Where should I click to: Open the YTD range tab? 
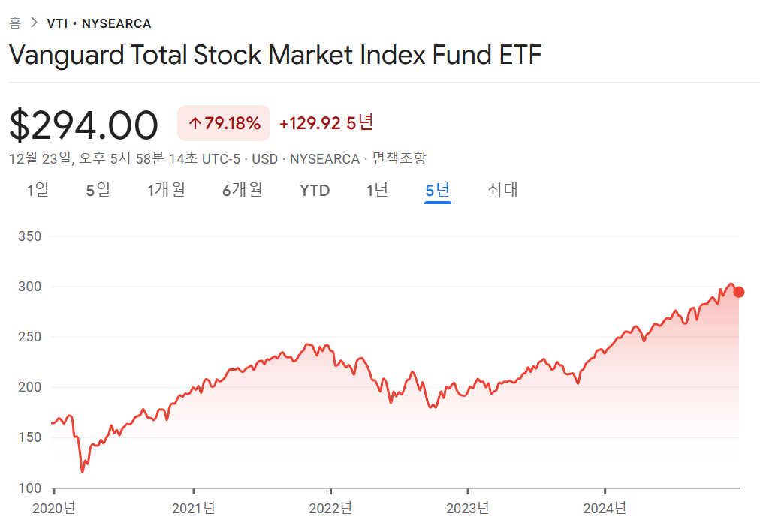[x=315, y=191]
